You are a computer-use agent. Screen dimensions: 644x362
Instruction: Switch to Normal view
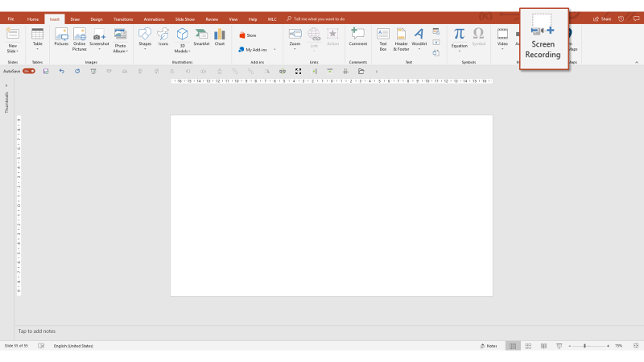(x=513, y=346)
